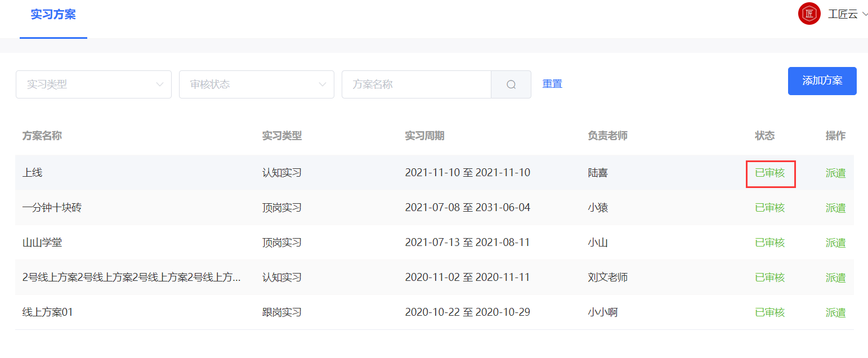Click teacher name 刘文老师
Viewport: 868px width, 358px height.
tap(609, 277)
